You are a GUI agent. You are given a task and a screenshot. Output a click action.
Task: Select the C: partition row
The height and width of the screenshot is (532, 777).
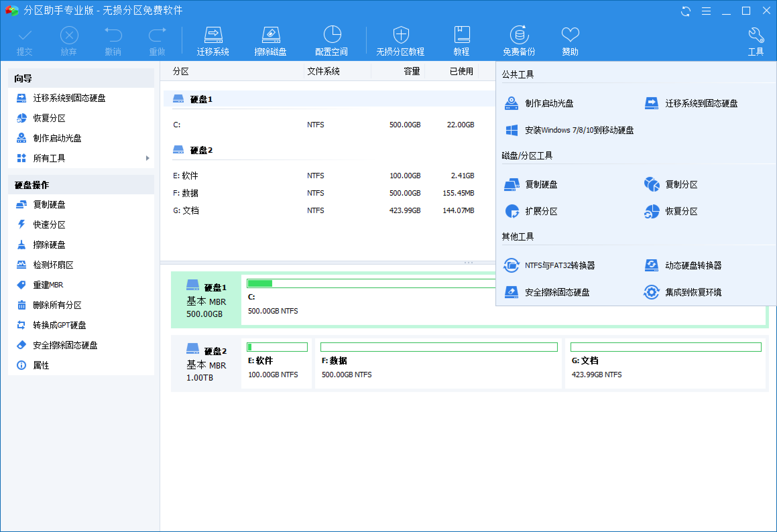(x=329, y=125)
